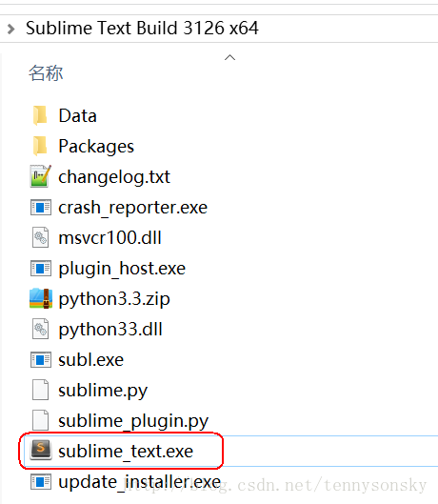
Task: Click the python3.3.zip archive icon
Action: 41,298
